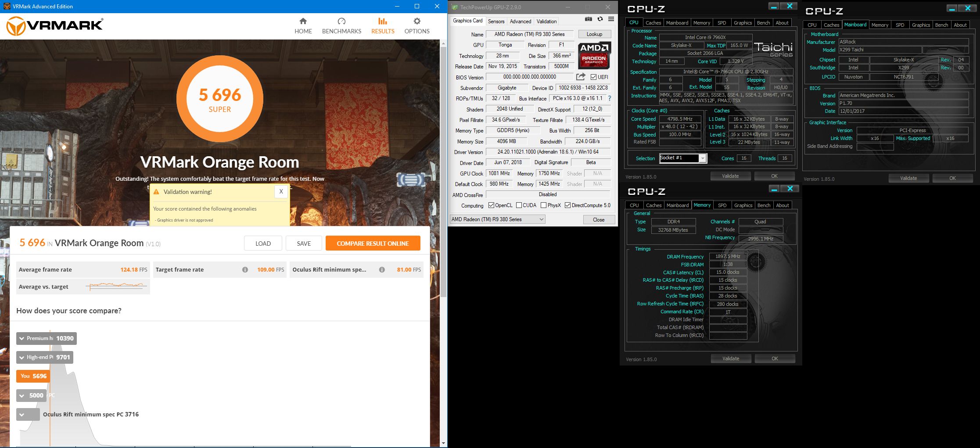This screenshot has height=448, width=980.
Task: Toggle OpenCL checkbox in GPU-Z
Action: pos(492,205)
